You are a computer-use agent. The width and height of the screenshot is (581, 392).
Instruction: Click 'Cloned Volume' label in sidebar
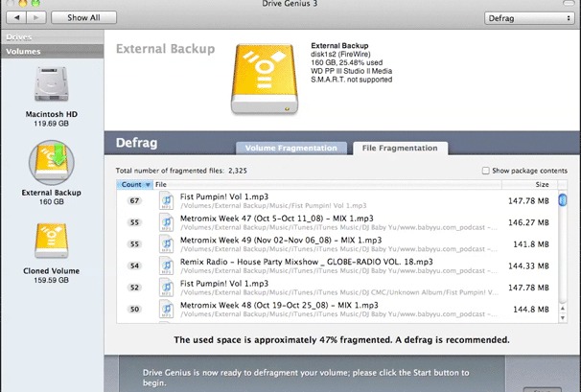click(x=52, y=271)
